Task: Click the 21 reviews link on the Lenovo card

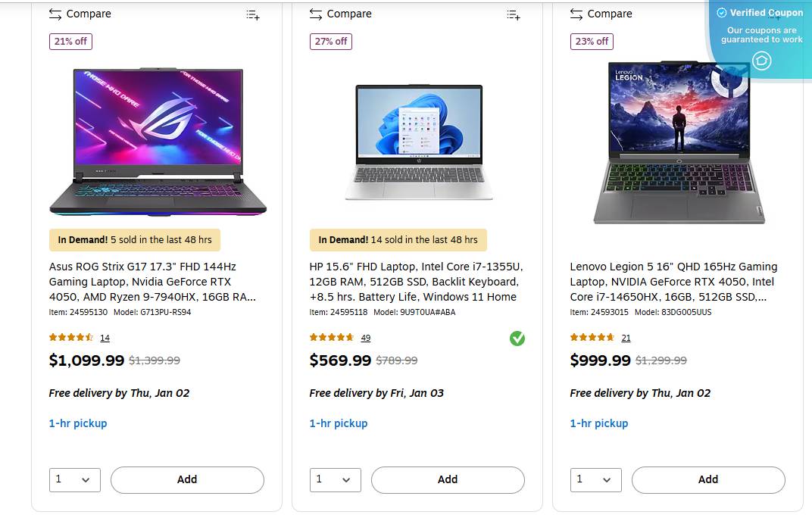Action: pos(626,338)
